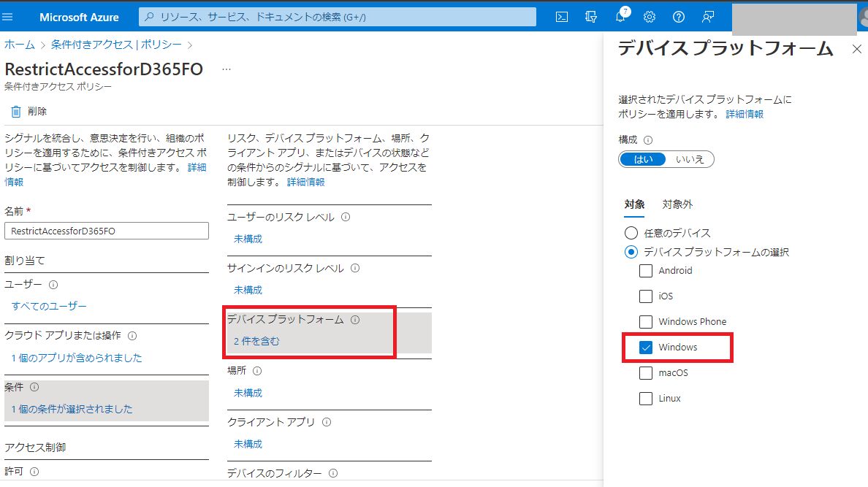Show info icon next to 条件

coord(34,388)
